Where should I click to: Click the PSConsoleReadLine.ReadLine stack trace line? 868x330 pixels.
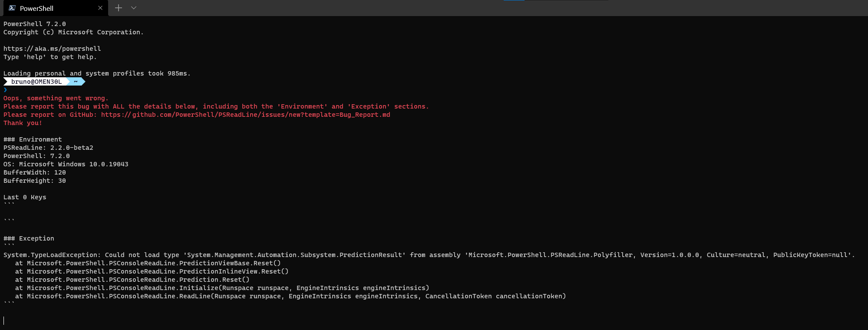coord(290,296)
